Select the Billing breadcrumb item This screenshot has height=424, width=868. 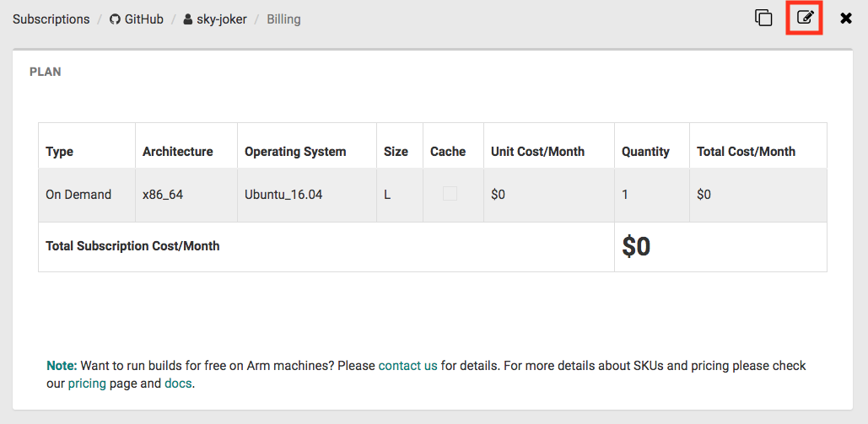284,19
